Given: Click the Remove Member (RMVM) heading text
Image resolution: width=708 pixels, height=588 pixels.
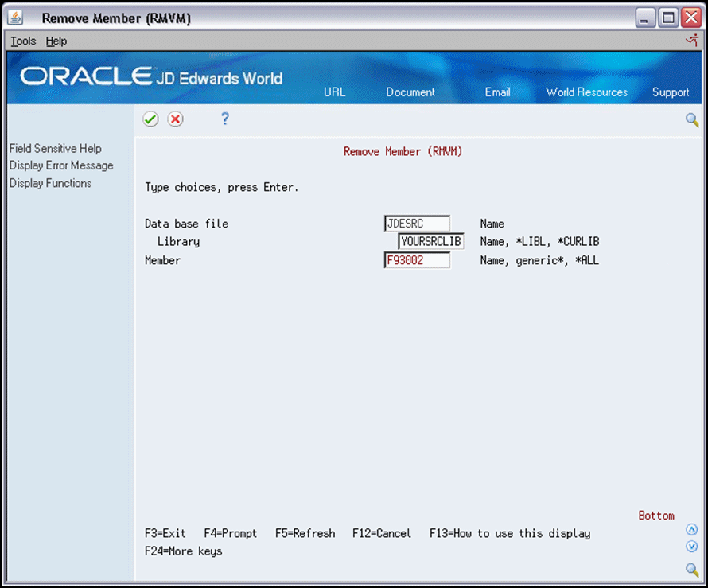Looking at the screenshot, I should click(403, 151).
